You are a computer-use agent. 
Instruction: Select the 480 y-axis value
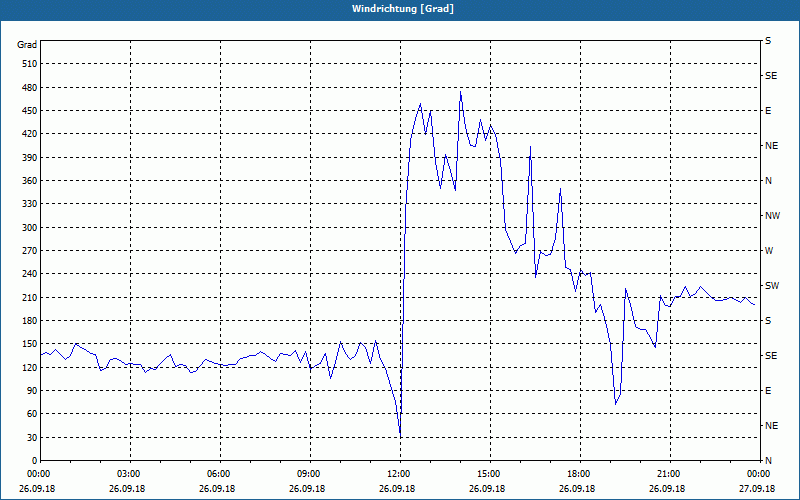tap(30, 87)
